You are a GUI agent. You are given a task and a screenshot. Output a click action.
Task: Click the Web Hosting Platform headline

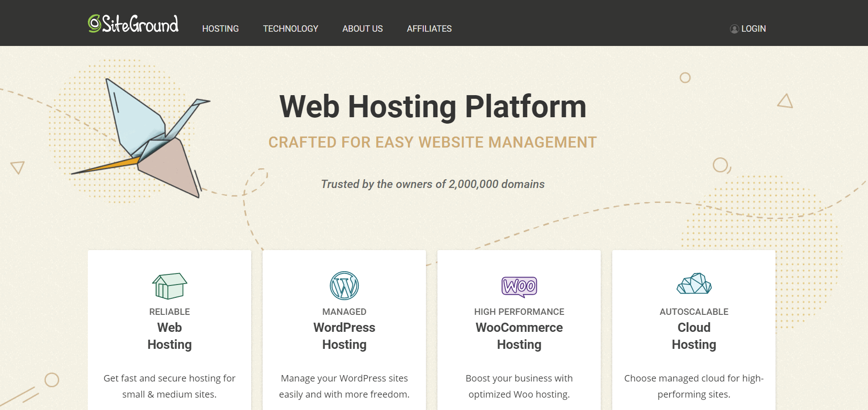tap(432, 107)
